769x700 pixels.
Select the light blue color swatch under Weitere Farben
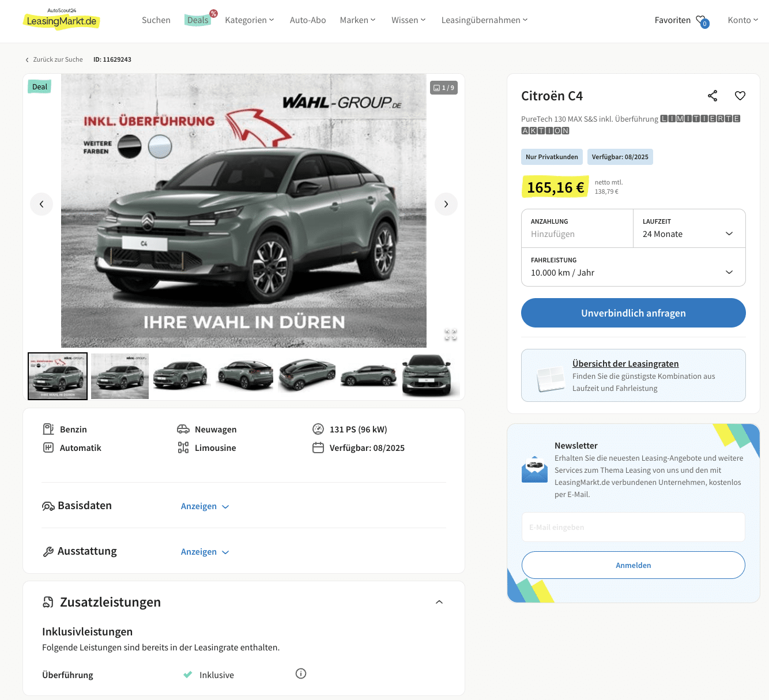pyautogui.click(x=160, y=146)
